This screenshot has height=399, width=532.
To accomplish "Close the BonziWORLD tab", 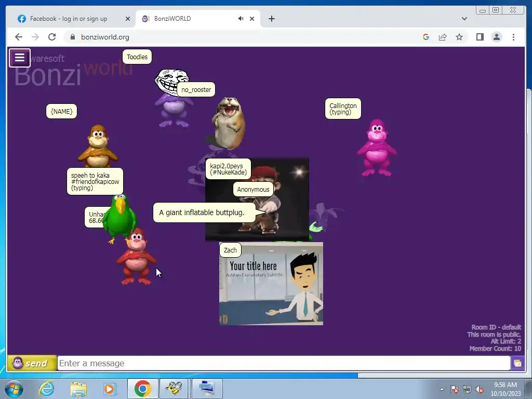I will [252, 19].
